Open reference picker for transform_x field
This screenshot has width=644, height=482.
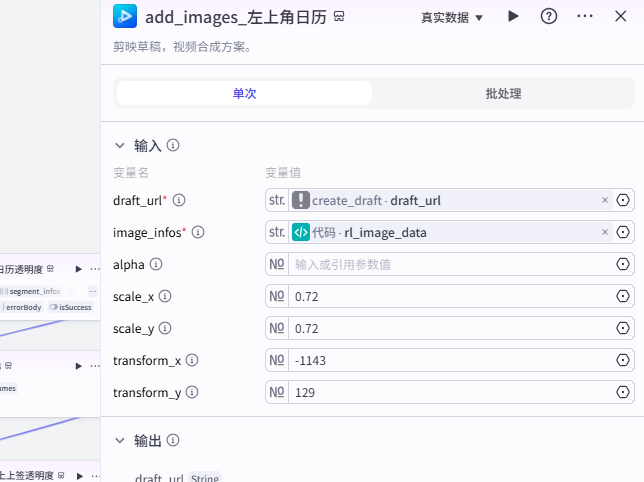(x=623, y=360)
